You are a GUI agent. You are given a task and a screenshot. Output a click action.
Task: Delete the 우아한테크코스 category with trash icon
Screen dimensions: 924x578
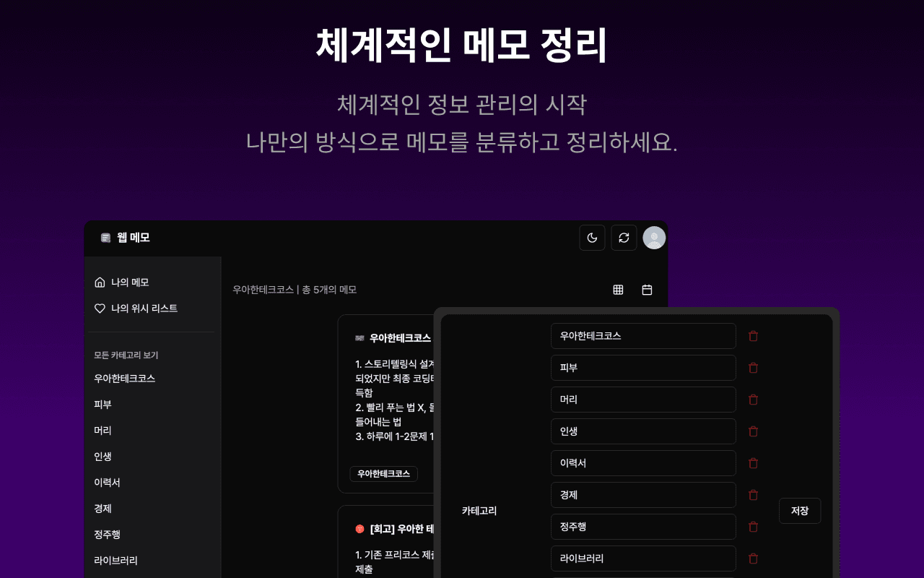click(x=753, y=336)
